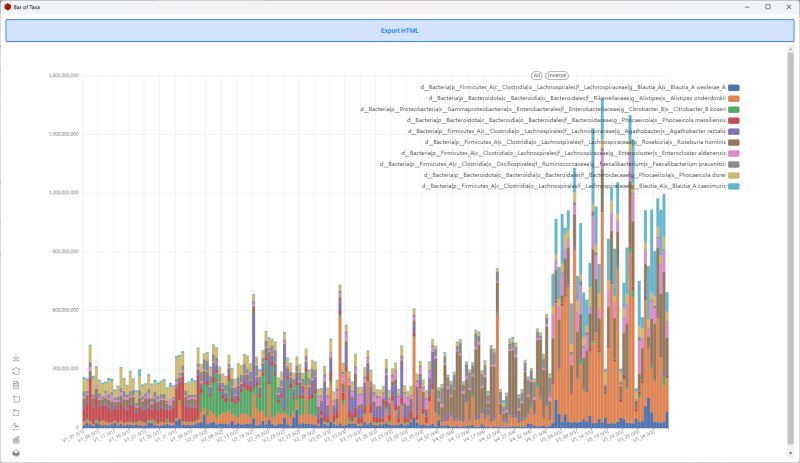Click the 600,000,000 axis label
Viewport: 800px width, 463px height.
pyautogui.click(x=66, y=310)
